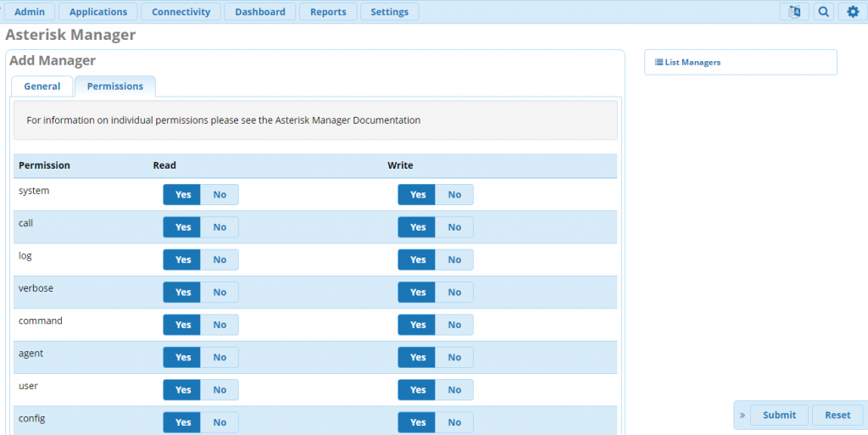Viewport: 868px width, 435px height.
Task: Set config Write permission to No
Action: (x=454, y=422)
